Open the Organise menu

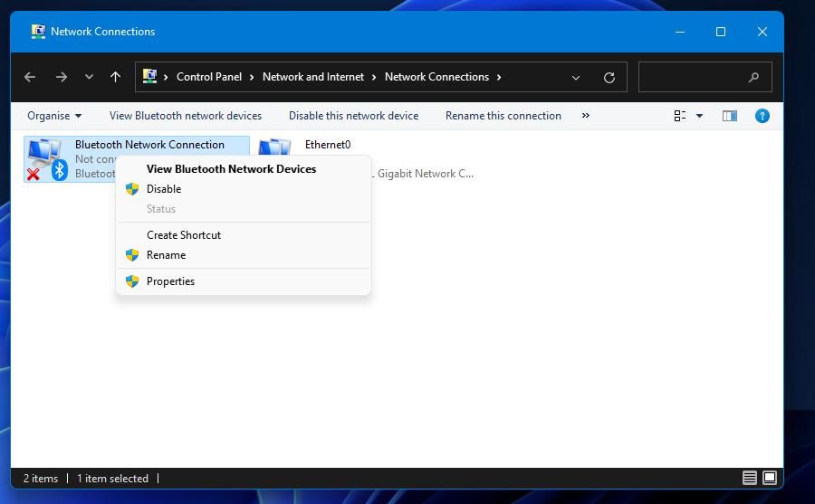click(x=54, y=116)
